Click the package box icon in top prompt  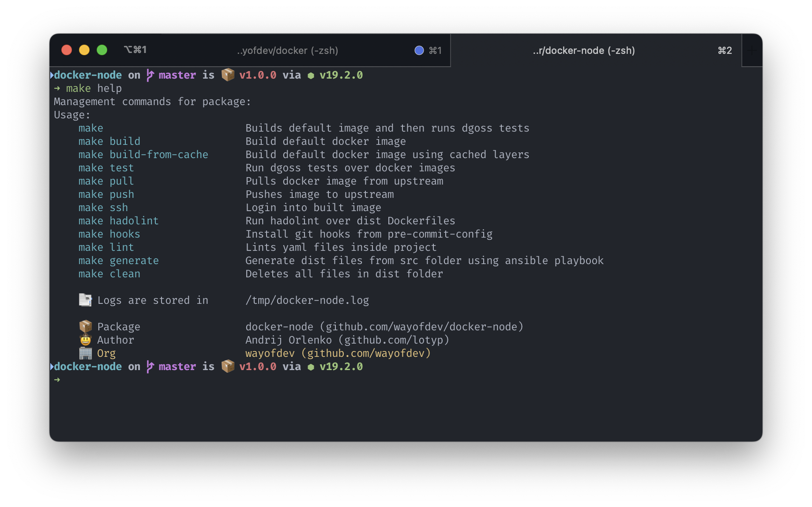click(228, 75)
